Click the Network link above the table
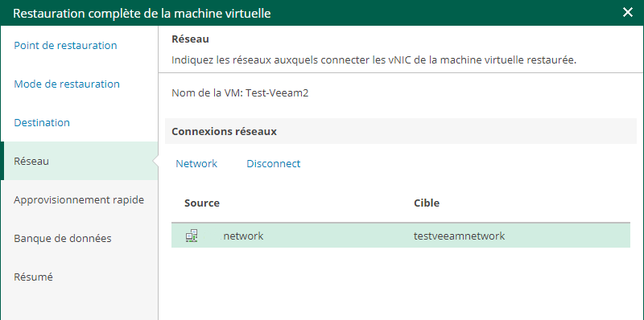Screen dimensions: 644x320 (x=196, y=164)
